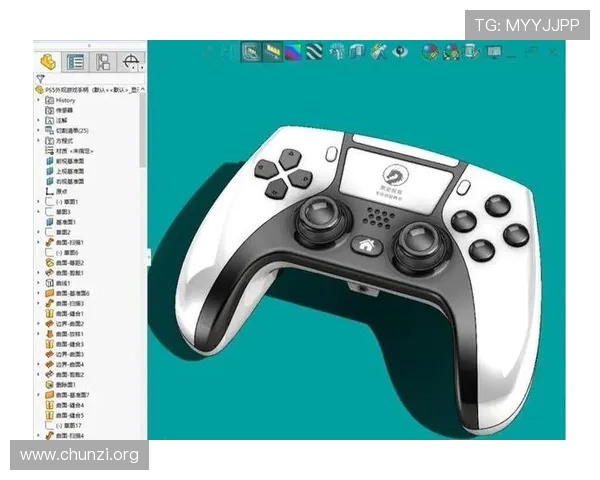This screenshot has width=600, height=480.
Task: Click the apply scene icon in toolbar
Action: coord(451,51)
